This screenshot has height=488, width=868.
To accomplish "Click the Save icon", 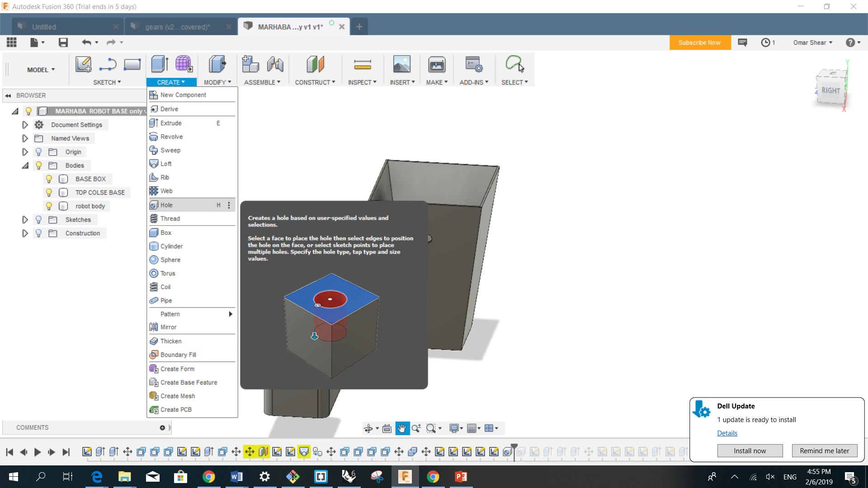I will point(63,42).
